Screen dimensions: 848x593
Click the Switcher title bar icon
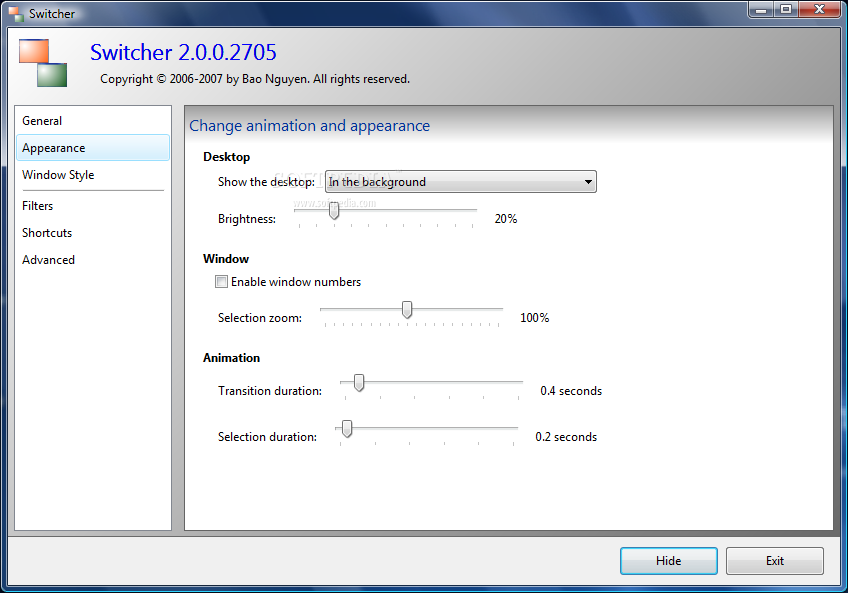(x=16, y=14)
